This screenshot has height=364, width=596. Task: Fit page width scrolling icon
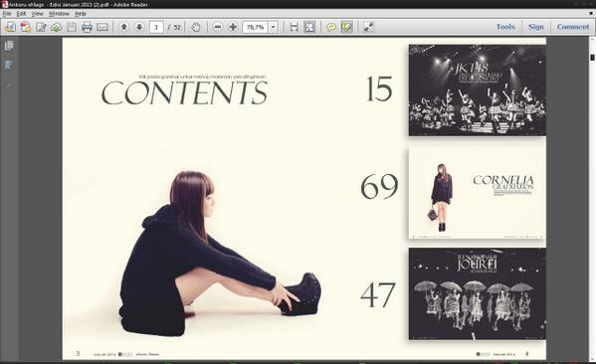(x=295, y=27)
